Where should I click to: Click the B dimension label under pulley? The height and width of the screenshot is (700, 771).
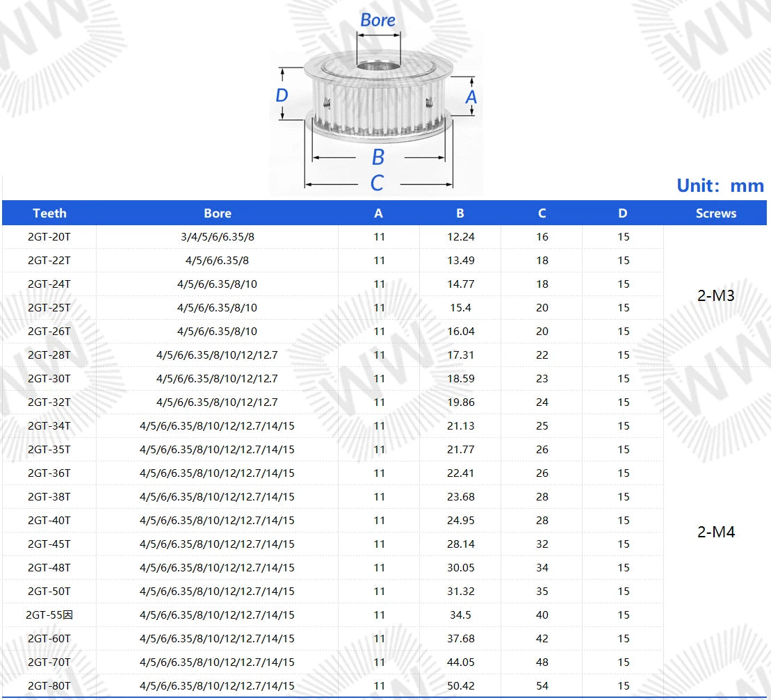[378, 157]
